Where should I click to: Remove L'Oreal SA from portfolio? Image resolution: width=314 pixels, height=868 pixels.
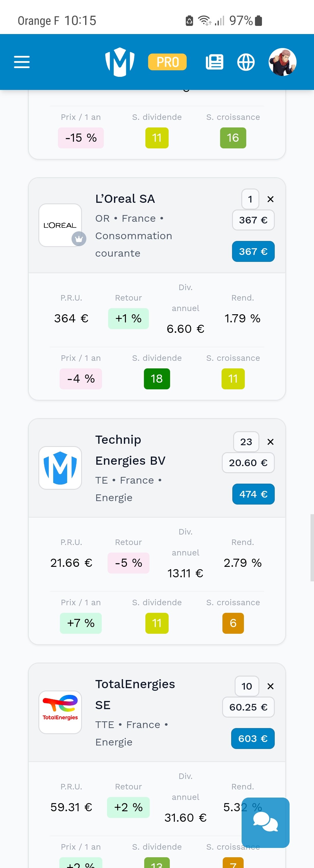(270, 199)
